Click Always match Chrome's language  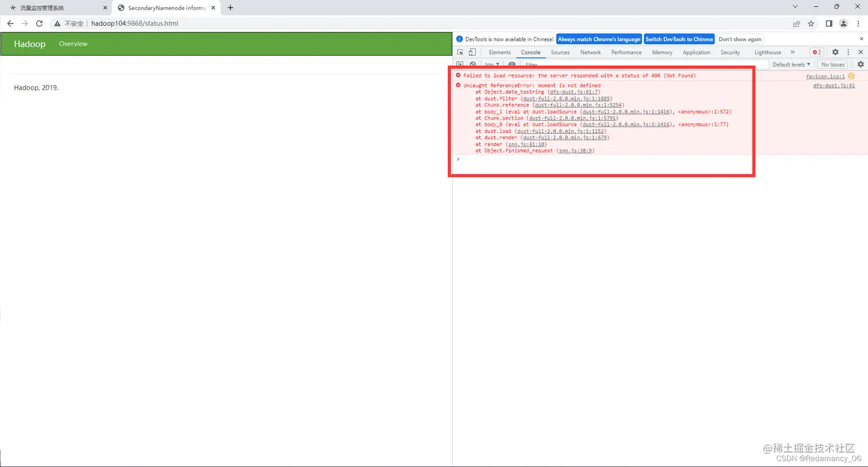599,39
